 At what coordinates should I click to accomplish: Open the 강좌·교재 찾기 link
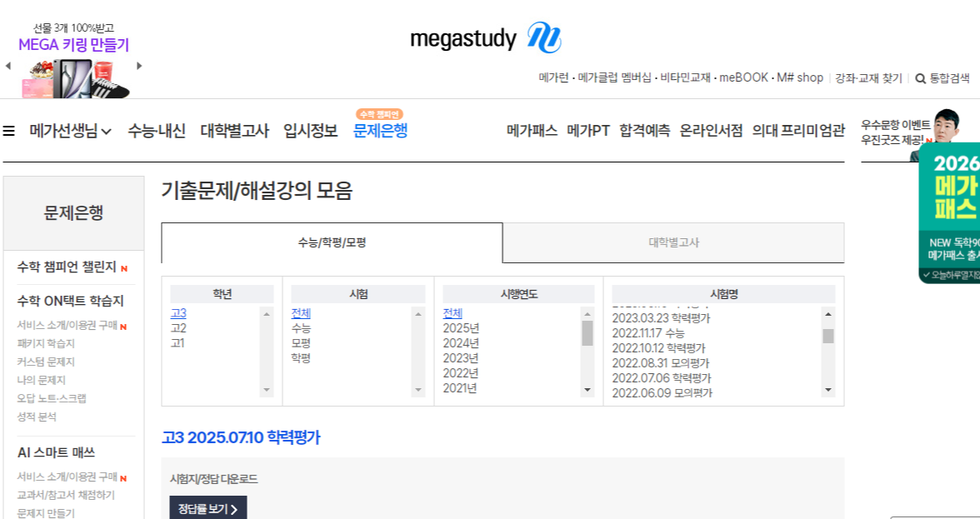pyautogui.click(x=868, y=78)
